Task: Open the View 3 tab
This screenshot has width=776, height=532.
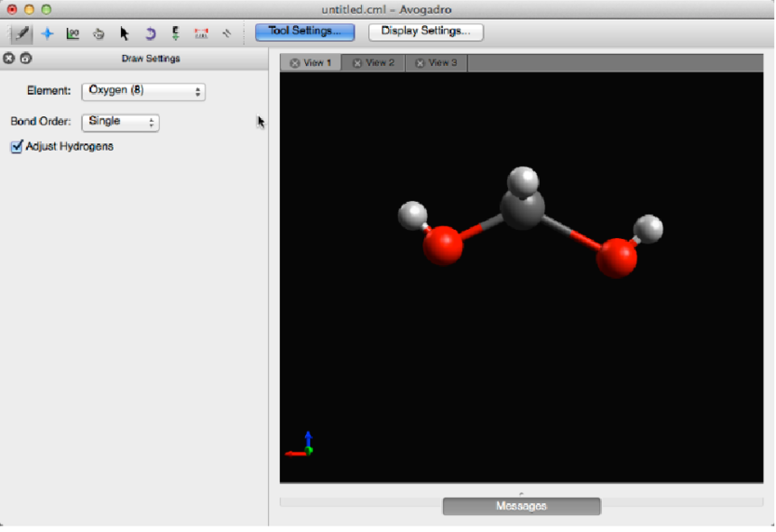Action: point(442,63)
